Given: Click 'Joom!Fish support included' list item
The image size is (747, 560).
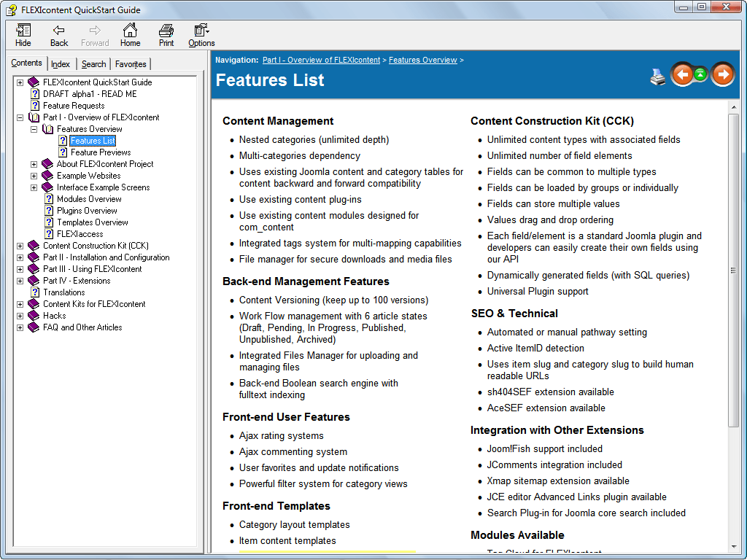Looking at the screenshot, I should click(x=544, y=448).
